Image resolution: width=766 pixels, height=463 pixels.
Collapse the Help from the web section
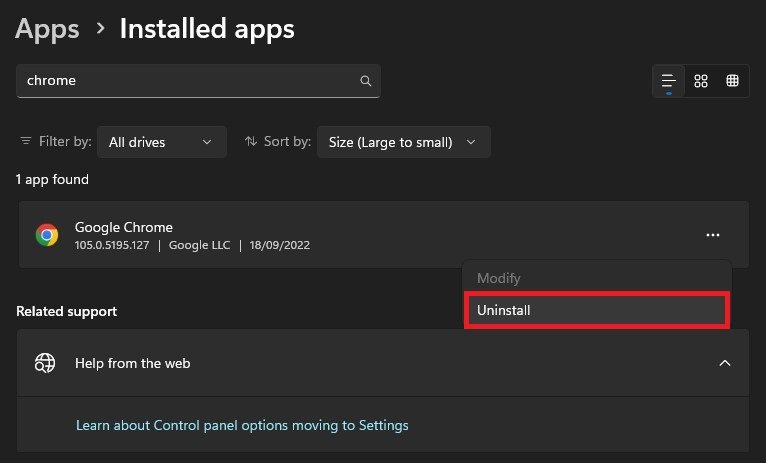pos(725,363)
